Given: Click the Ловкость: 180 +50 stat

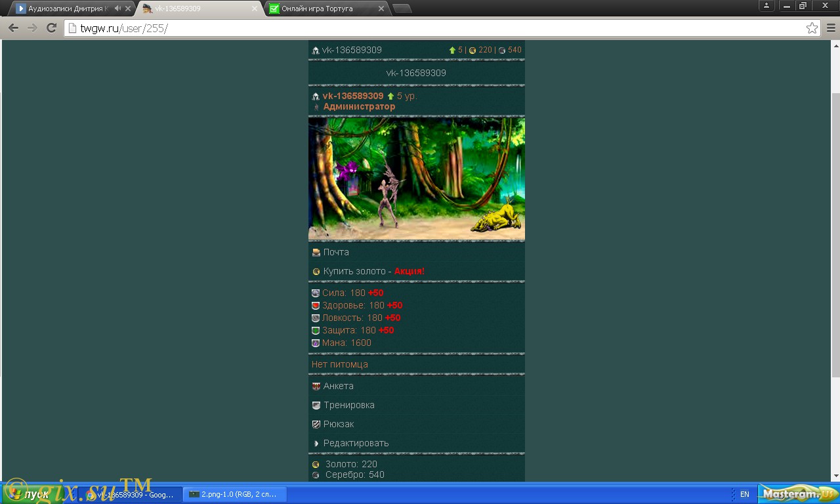Looking at the screenshot, I should (362, 318).
